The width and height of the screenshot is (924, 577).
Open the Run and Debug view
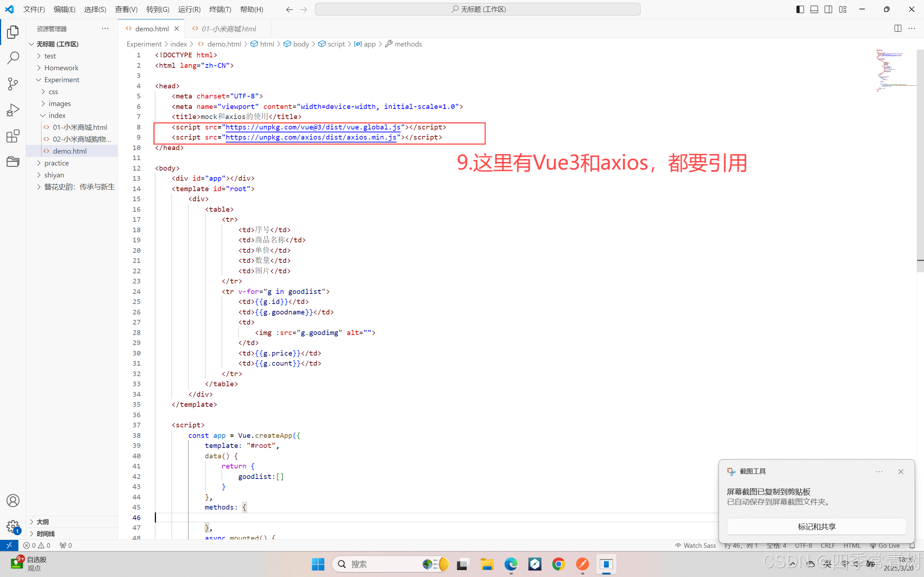13,110
